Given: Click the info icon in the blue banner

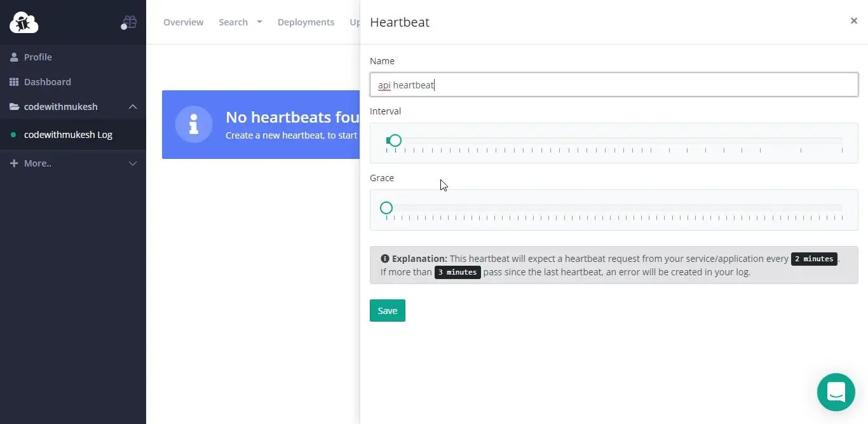Looking at the screenshot, I should pyautogui.click(x=194, y=125).
